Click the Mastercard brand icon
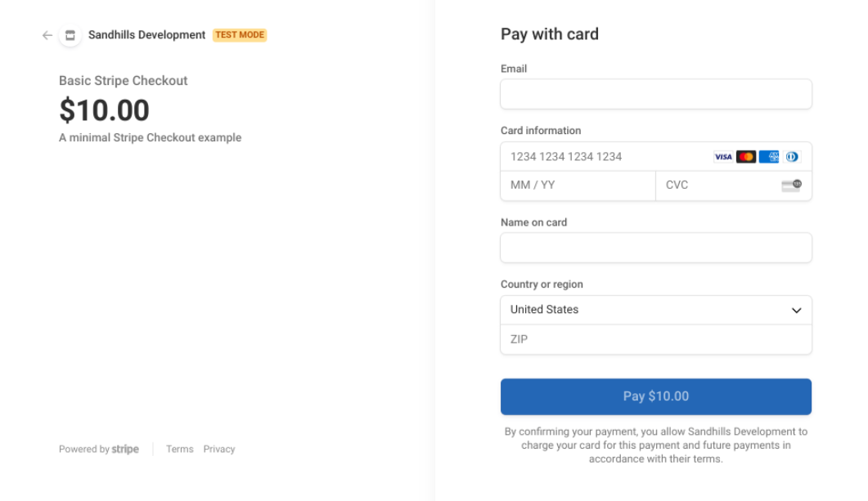Image resolution: width=868 pixels, height=501 pixels. [x=747, y=157]
